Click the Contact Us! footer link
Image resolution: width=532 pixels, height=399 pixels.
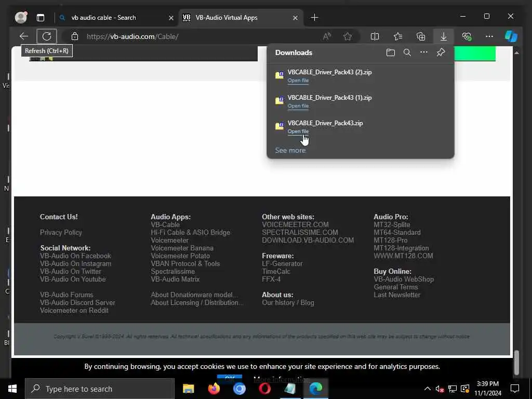tap(59, 217)
